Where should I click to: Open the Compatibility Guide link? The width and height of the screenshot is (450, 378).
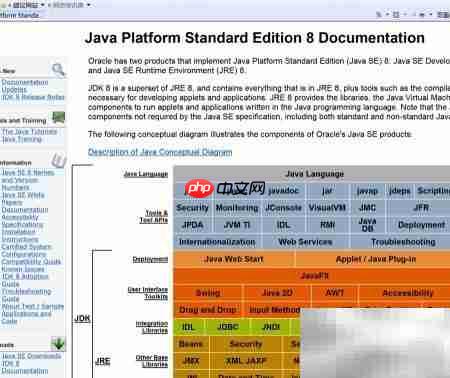pyautogui.click(x=31, y=261)
